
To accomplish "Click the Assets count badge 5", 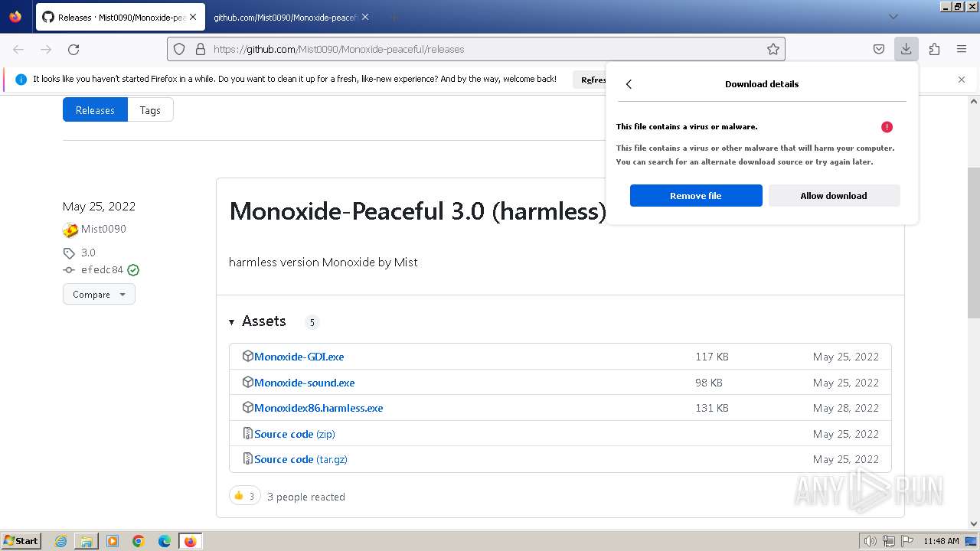I will [312, 322].
